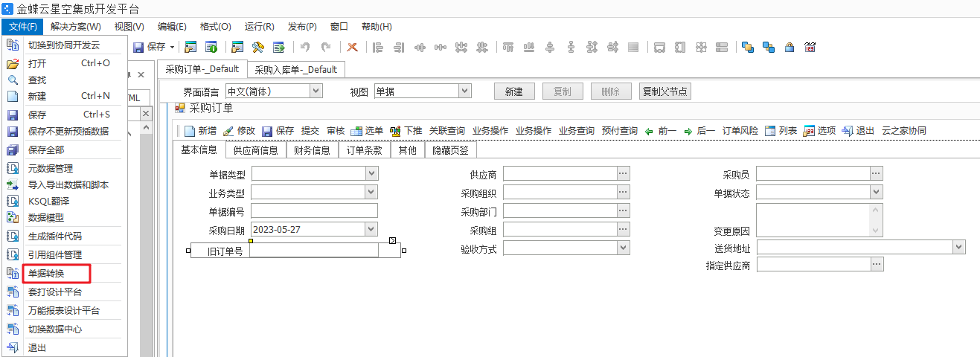Image resolution: width=980 pixels, height=357 pixels.
Task: Click the form with green arrow icon
Action: [279, 47]
